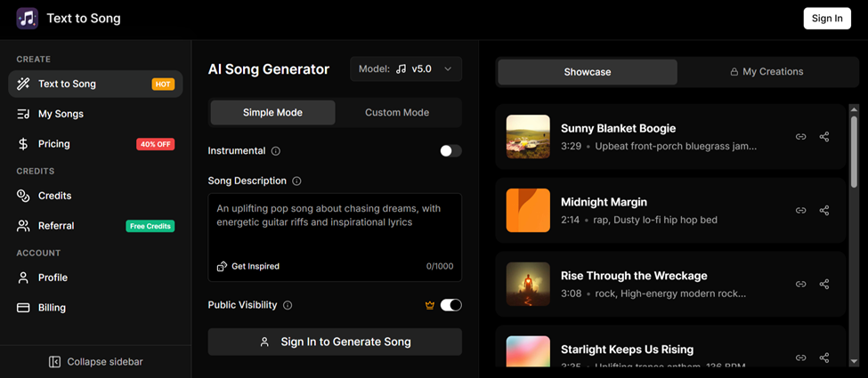Switch to Custom Mode tab
This screenshot has height=378, width=868.
(397, 113)
